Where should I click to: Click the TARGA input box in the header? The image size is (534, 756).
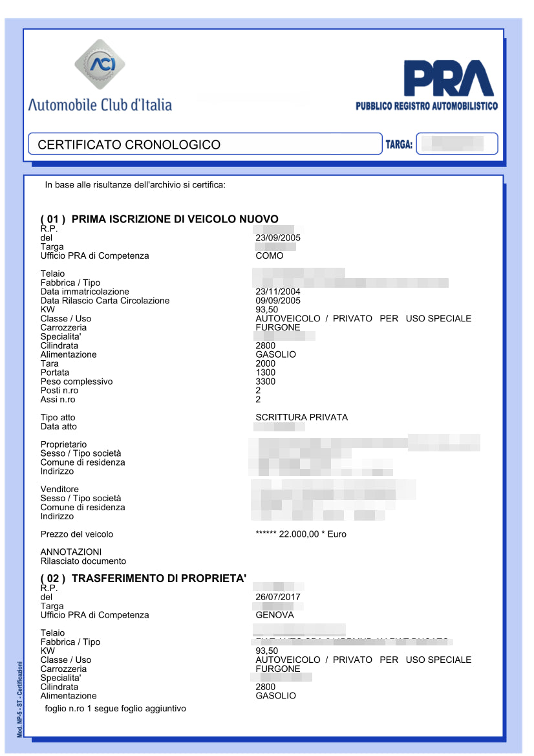point(457,143)
